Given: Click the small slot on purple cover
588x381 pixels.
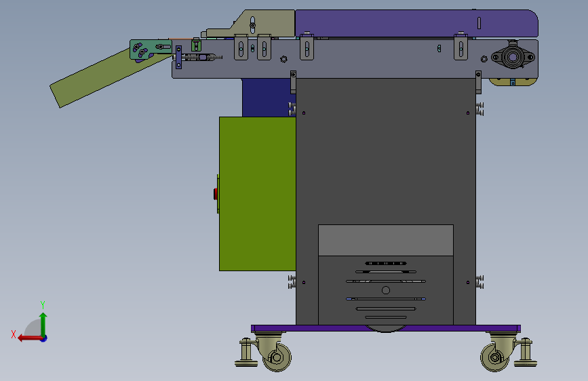Looking at the screenshot, I should [x=479, y=23].
